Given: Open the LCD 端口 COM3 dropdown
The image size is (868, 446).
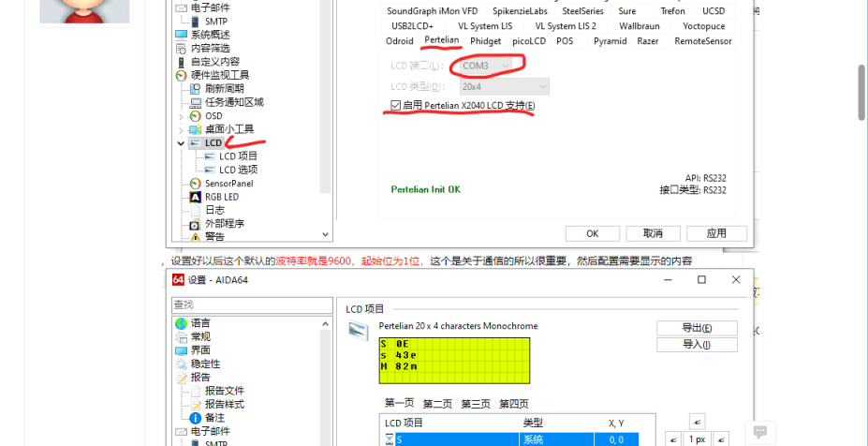Looking at the screenshot, I should 486,66.
